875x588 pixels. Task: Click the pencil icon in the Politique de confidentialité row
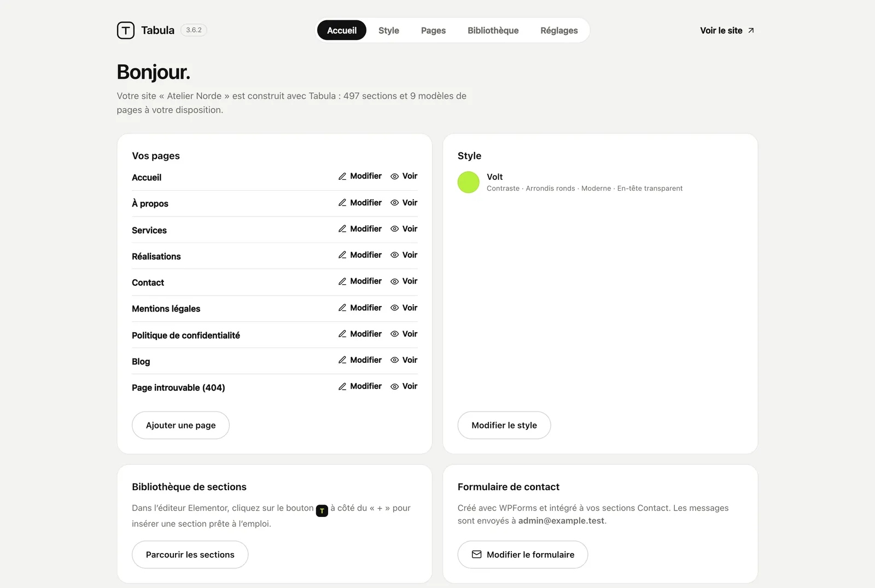[x=342, y=334]
